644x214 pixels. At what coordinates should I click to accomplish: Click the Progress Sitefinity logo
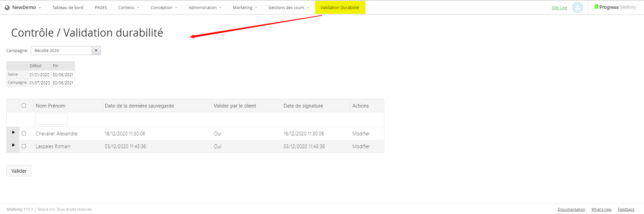[x=614, y=7]
